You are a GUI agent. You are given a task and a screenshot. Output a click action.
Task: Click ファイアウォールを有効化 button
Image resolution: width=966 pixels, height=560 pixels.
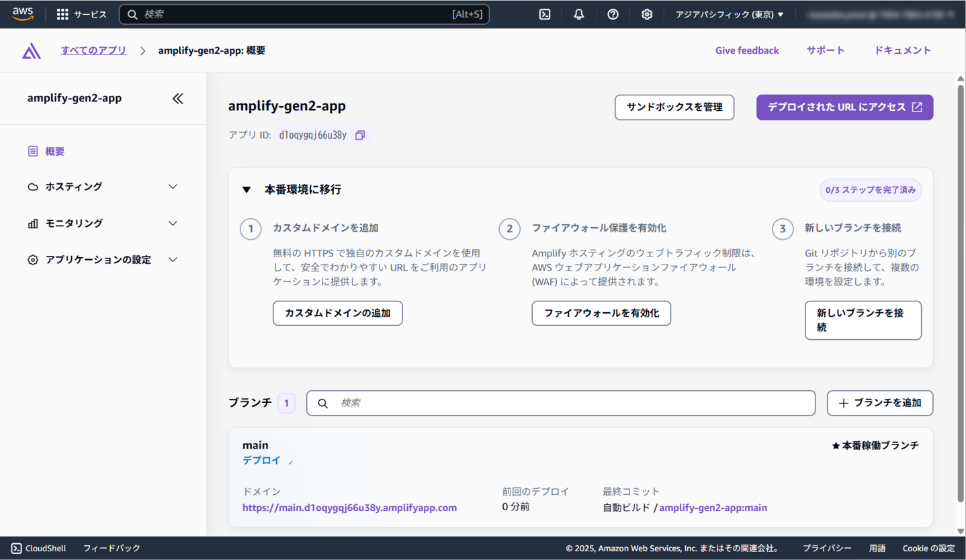click(x=601, y=314)
